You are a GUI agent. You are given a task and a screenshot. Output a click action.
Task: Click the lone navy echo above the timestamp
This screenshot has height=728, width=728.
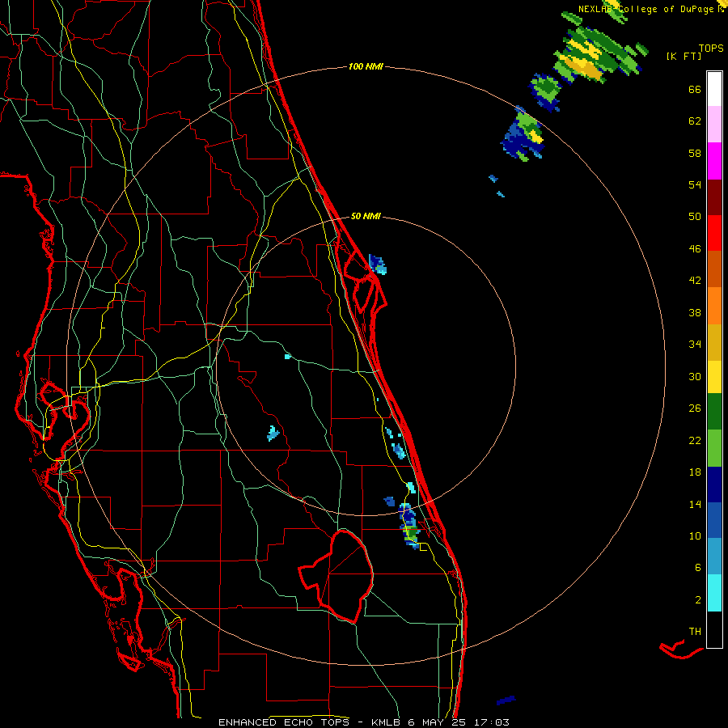506,700
